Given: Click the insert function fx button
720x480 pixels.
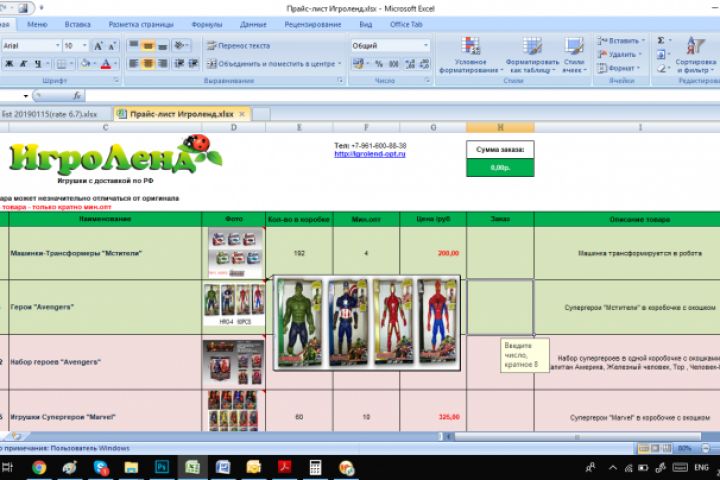Looking at the screenshot, I should coord(77,96).
